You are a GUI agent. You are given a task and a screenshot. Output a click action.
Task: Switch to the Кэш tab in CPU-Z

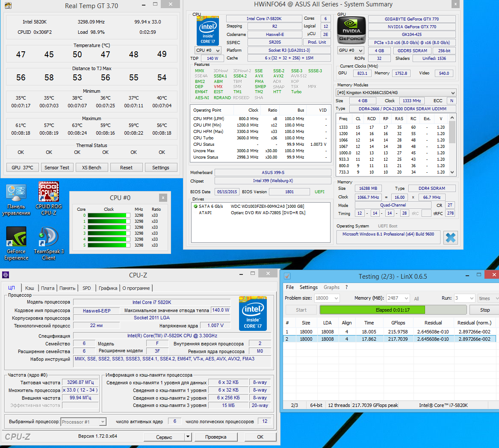point(30,288)
